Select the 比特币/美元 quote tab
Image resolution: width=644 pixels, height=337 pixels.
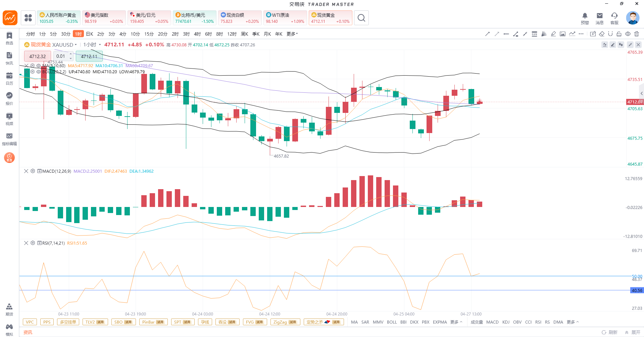click(x=195, y=18)
